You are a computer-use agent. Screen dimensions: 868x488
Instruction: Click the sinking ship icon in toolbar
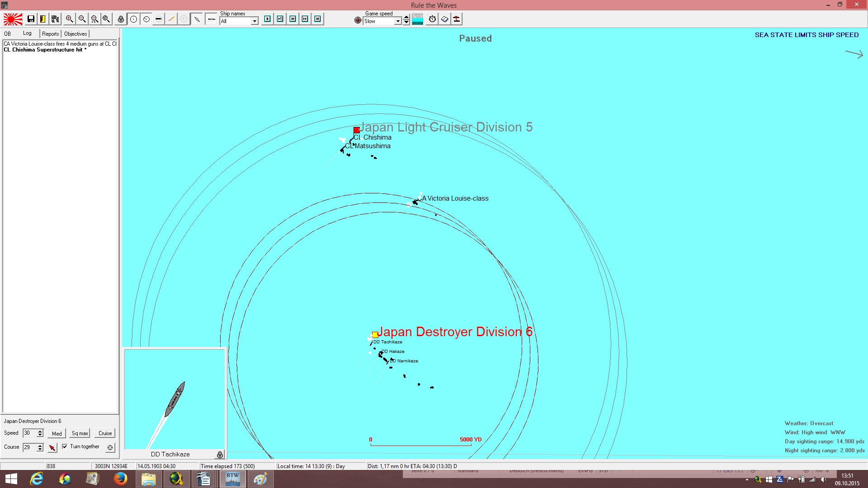(x=457, y=19)
